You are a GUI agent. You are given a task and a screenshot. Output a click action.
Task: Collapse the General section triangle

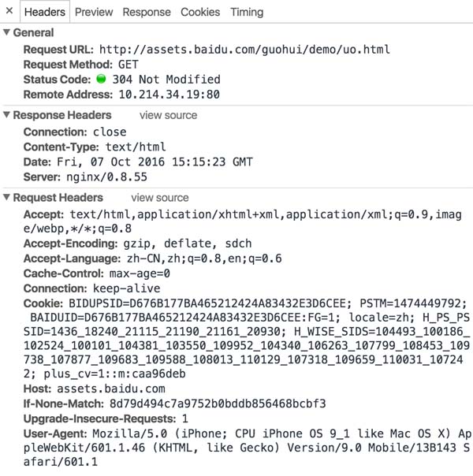point(7,33)
